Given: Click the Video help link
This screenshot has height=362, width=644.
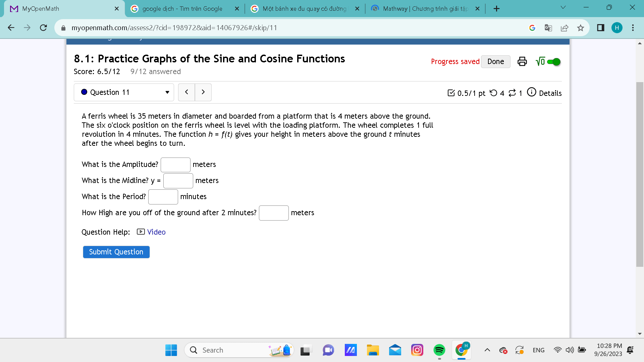Looking at the screenshot, I should [156, 232].
